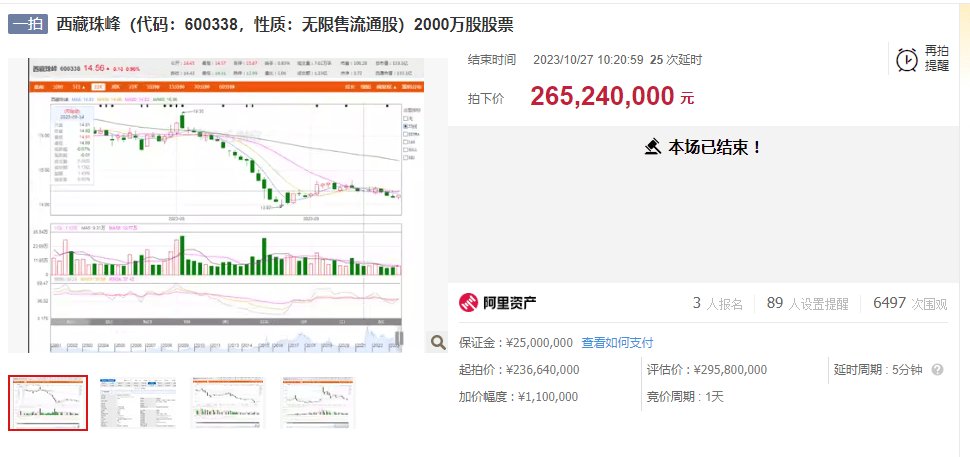Select the second thumbnail showing stock details table

pyautogui.click(x=138, y=403)
